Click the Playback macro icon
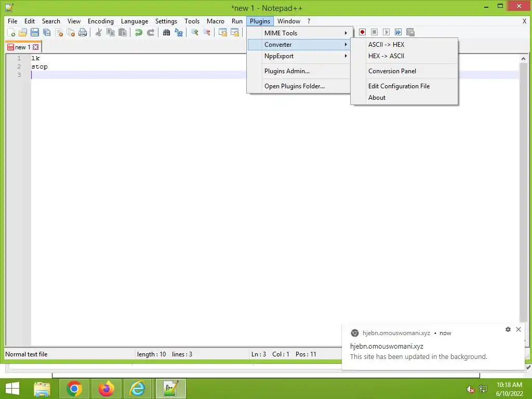 point(386,32)
